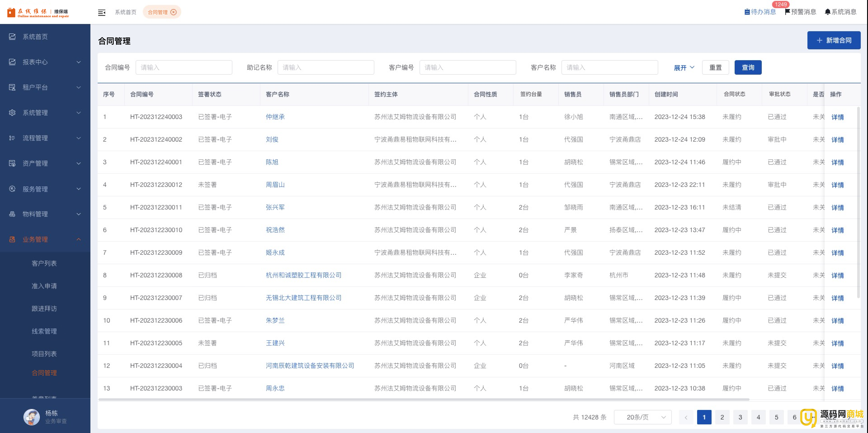Open 待办消息 pending messages icon

click(747, 12)
